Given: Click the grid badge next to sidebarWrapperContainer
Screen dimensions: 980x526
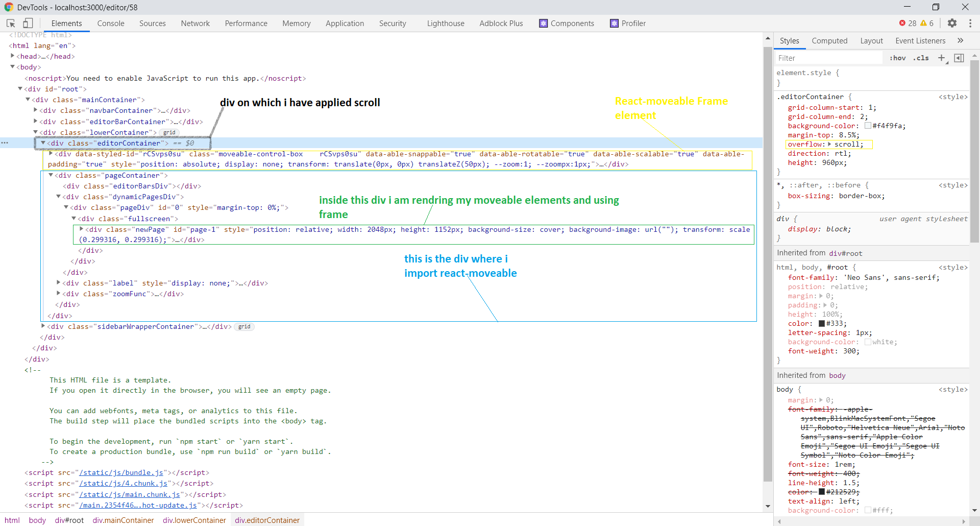Looking at the screenshot, I should point(244,327).
